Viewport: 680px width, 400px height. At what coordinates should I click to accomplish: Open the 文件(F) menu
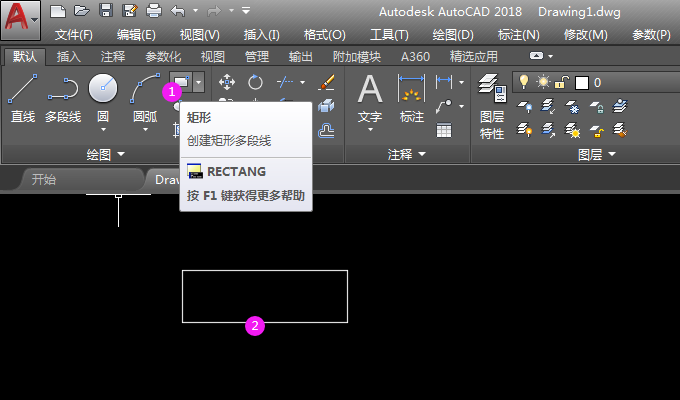74,35
